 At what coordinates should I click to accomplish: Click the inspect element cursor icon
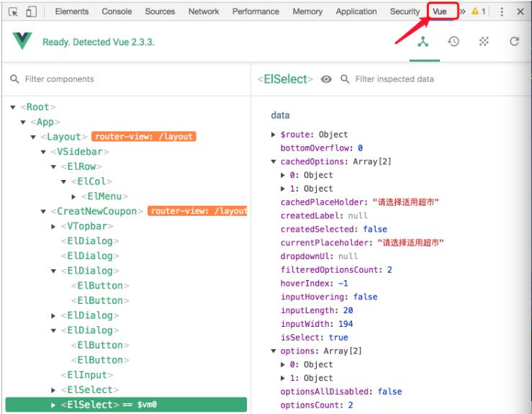[13, 12]
